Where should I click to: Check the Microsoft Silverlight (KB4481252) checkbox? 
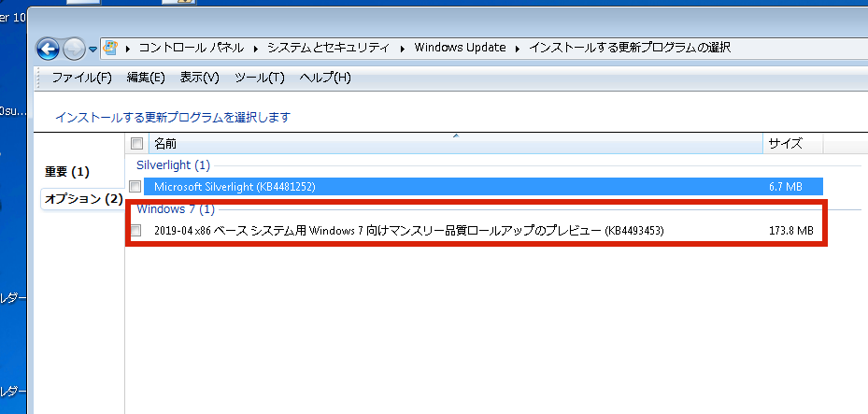tap(135, 187)
